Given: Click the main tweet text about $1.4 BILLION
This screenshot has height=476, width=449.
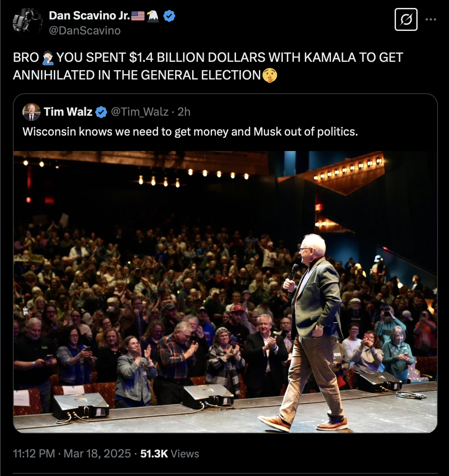Looking at the screenshot, I should (x=208, y=66).
